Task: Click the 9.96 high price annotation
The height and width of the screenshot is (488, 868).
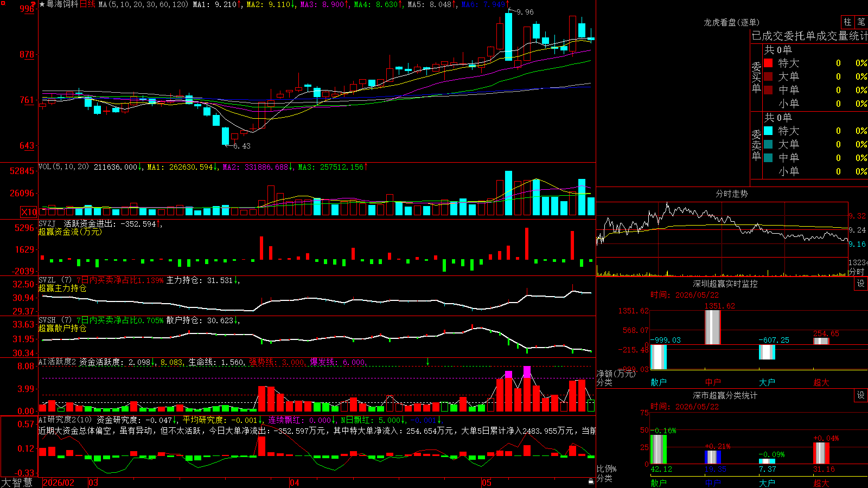Action: [x=525, y=12]
